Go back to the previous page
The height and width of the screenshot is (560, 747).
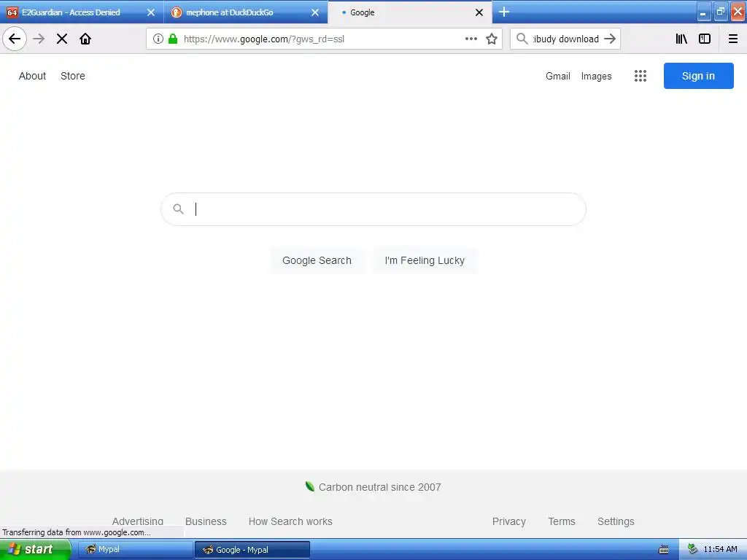click(15, 39)
